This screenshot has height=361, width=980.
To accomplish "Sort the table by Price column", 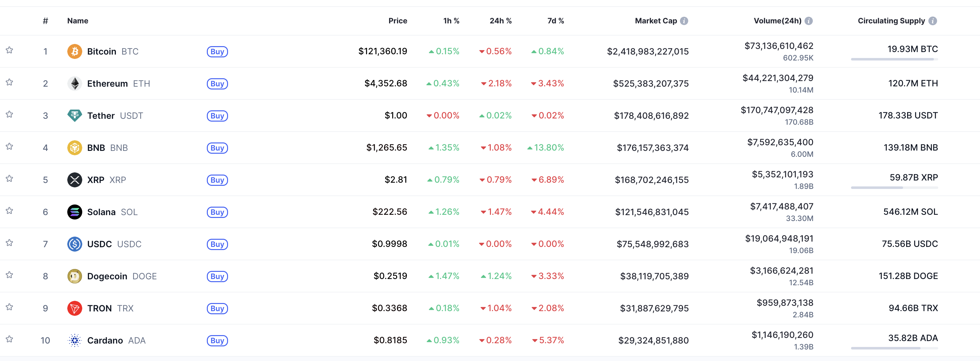I will (x=397, y=21).
